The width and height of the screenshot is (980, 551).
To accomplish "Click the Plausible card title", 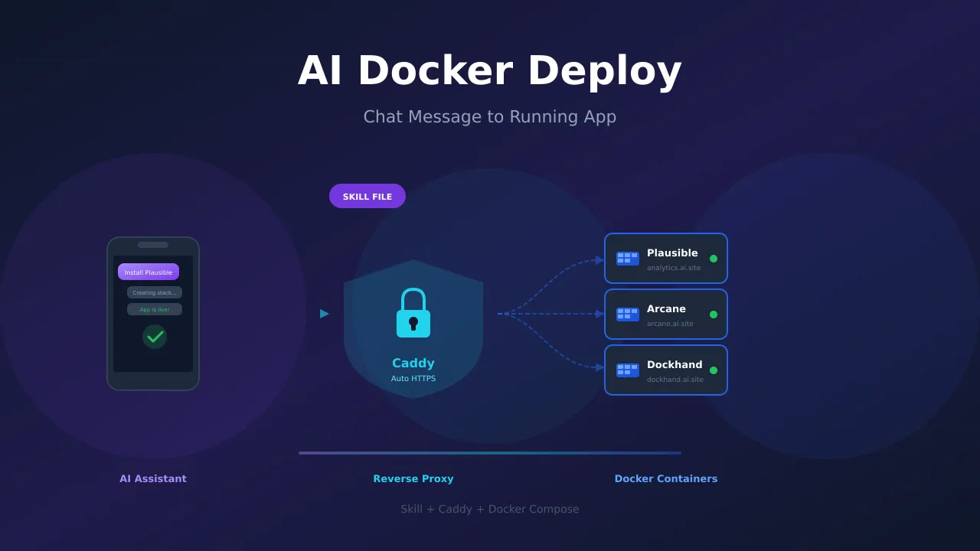I will 672,253.
